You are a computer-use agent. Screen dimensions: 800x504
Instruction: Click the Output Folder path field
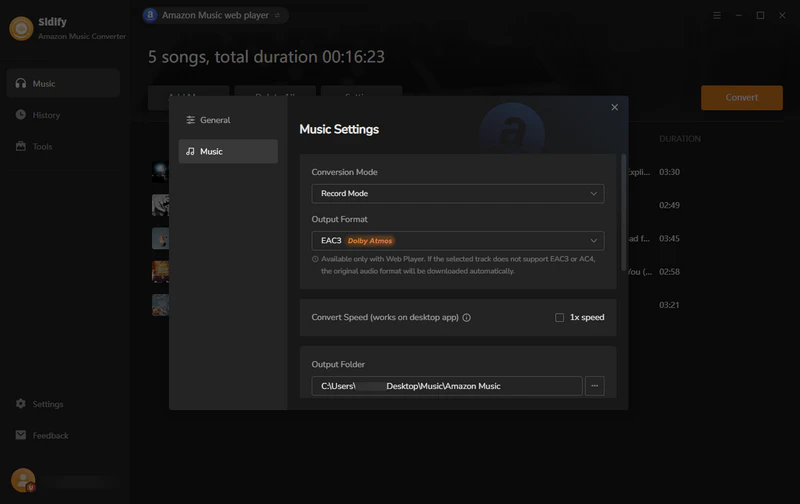click(447, 386)
